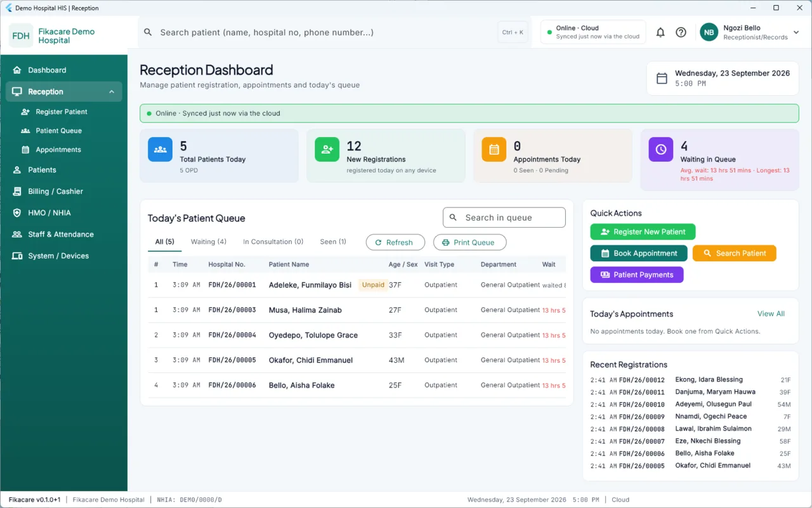Viewport: 812px width, 508px height.
Task: Switch to the Waiting (4) tab
Action: click(x=209, y=242)
